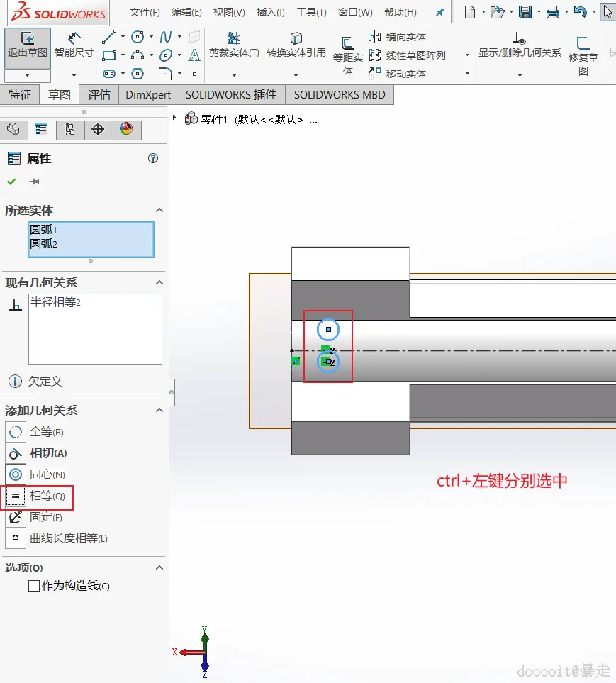
Task: Collapse the 所选实体 section
Action: 159,211
